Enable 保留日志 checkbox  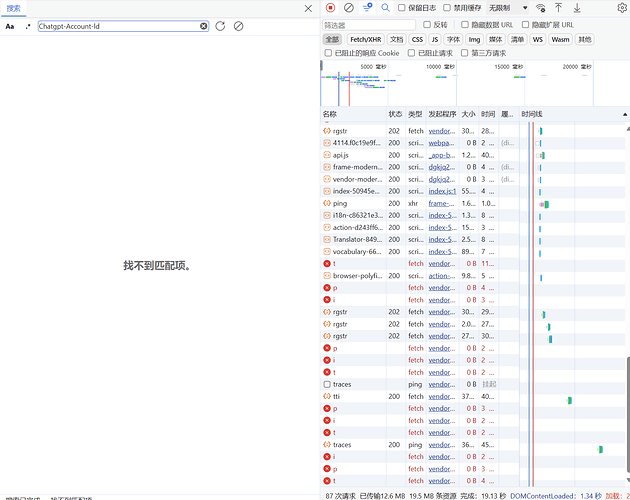tap(402, 8)
